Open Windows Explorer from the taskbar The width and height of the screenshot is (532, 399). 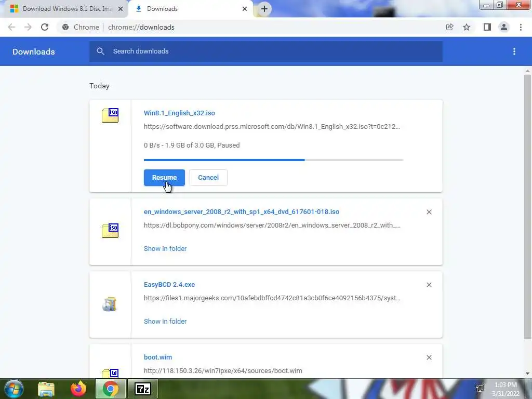point(46,389)
